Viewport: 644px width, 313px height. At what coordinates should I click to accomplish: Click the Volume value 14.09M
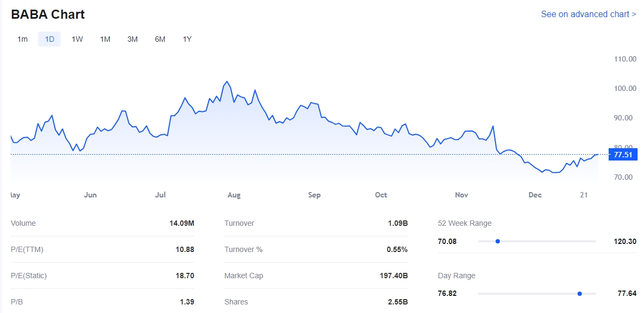point(182,223)
